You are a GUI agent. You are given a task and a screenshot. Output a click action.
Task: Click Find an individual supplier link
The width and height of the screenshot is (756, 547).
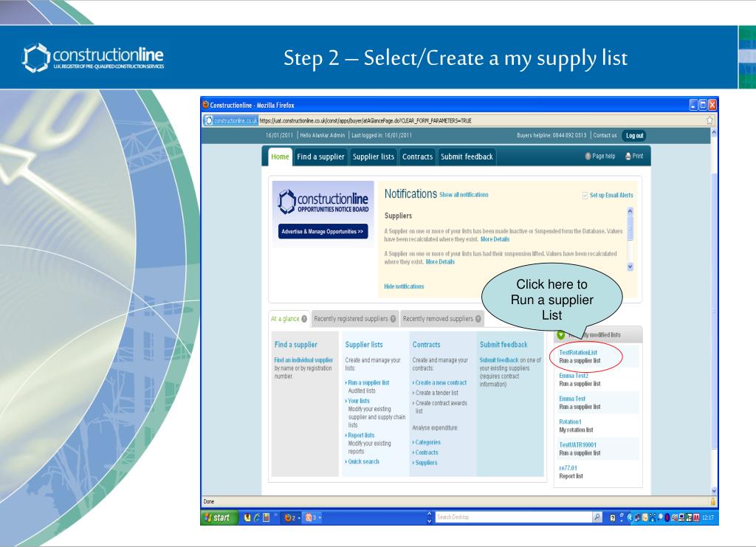pyautogui.click(x=303, y=360)
